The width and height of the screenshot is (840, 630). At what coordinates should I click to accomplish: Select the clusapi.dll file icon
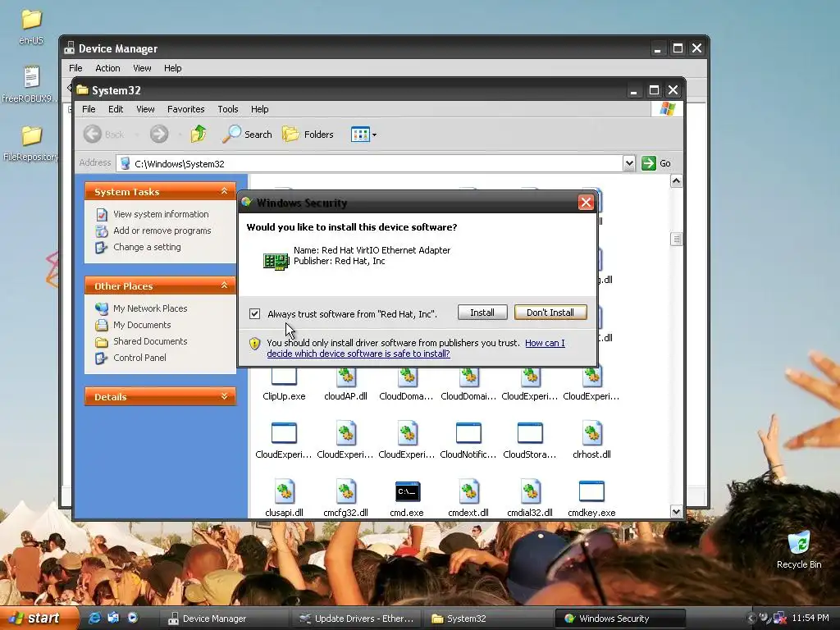point(284,492)
